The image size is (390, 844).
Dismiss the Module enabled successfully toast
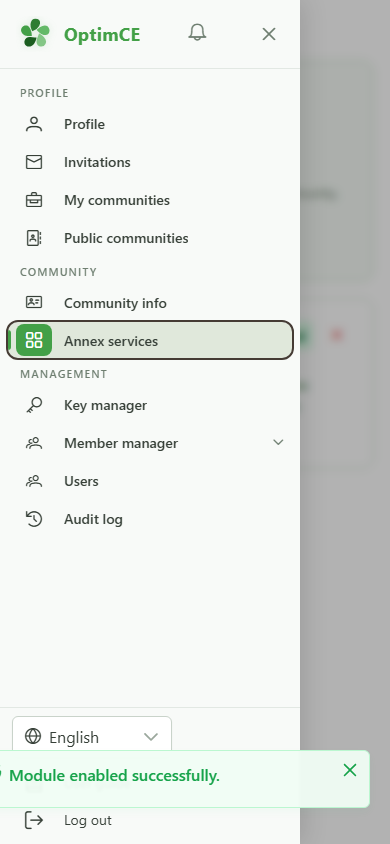[x=350, y=770]
